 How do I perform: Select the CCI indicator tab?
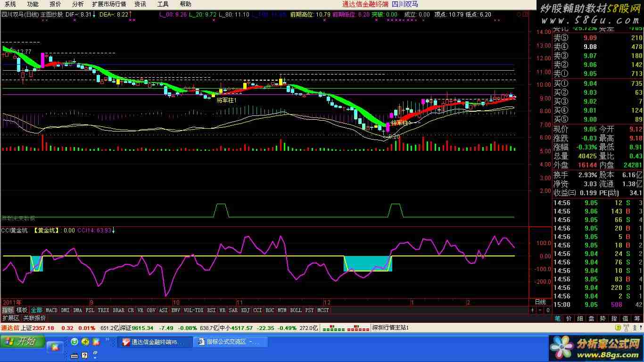pyautogui.click(x=257, y=310)
